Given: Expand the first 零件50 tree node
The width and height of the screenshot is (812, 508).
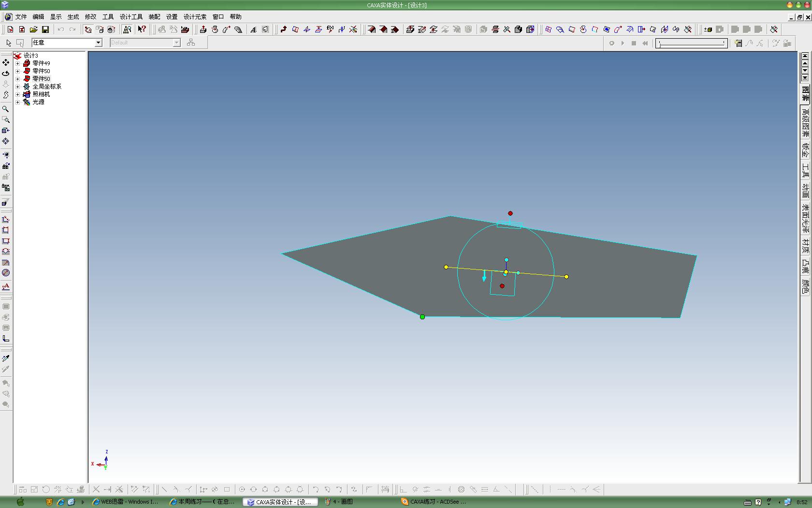Looking at the screenshot, I should [x=18, y=71].
